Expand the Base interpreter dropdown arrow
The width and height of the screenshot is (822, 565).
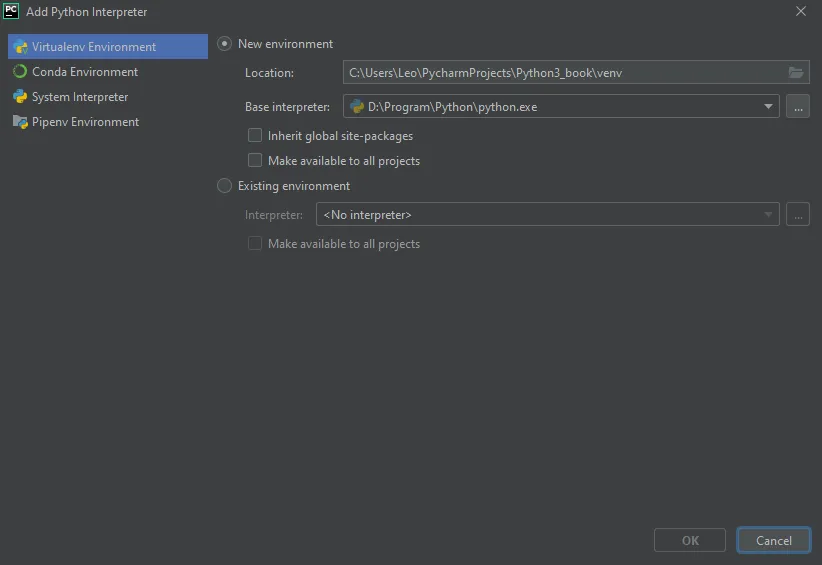[x=768, y=106]
